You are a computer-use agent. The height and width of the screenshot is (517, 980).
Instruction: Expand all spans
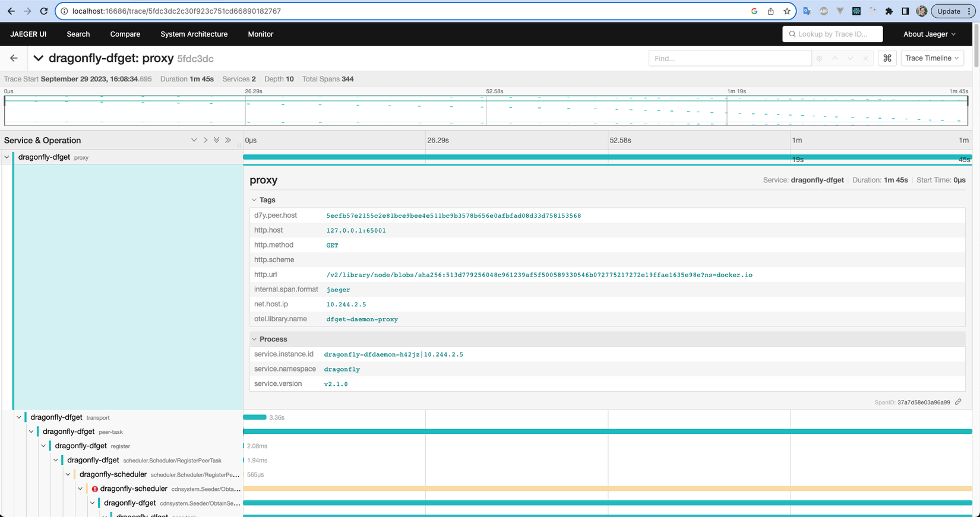(x=217, y=140)
